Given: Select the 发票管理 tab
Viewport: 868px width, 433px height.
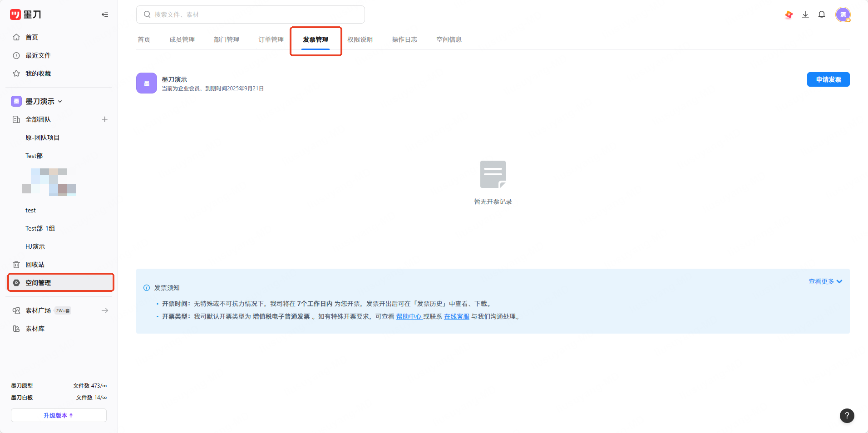Looking at the screenshot, I should (316, 39).
